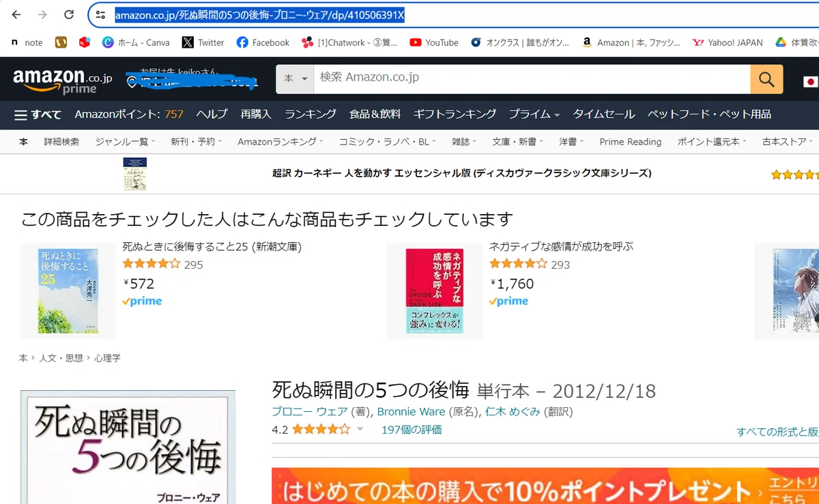819x504 pixels.
Task: Open the Yahoo! JAPAN bookmark
Action: click(x=728, y=42)
